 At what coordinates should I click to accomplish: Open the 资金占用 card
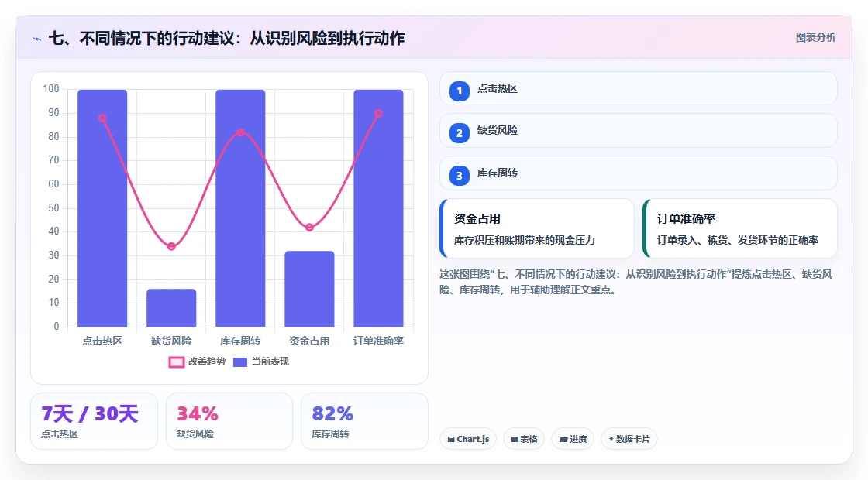click(536, 228)
